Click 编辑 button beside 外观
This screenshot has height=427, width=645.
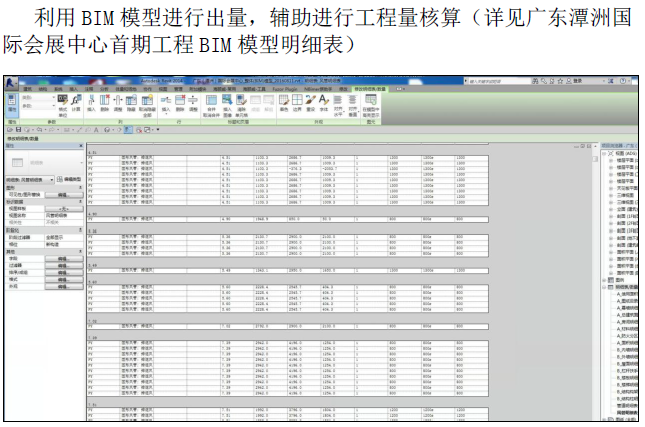[x=64, y=286]
